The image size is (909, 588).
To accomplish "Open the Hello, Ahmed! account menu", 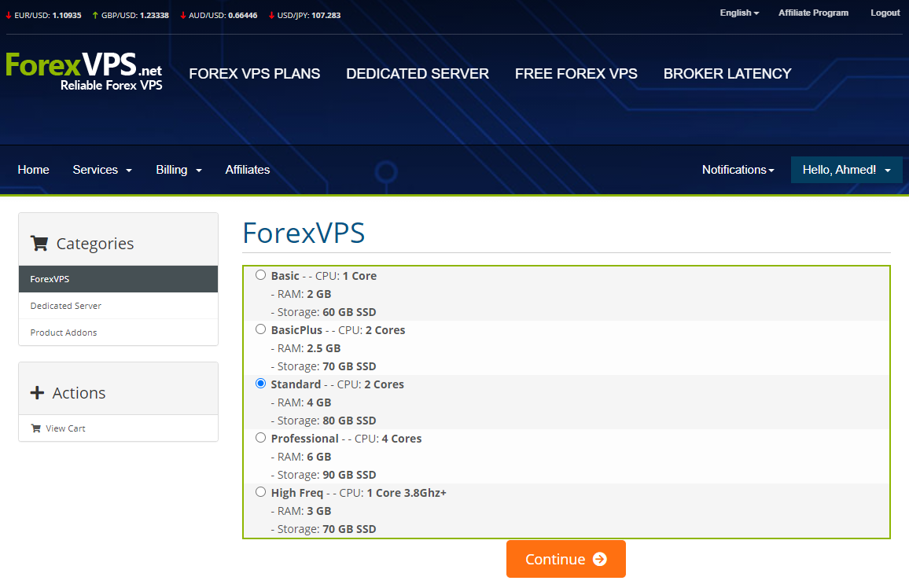I will click(x=846, y=170).
